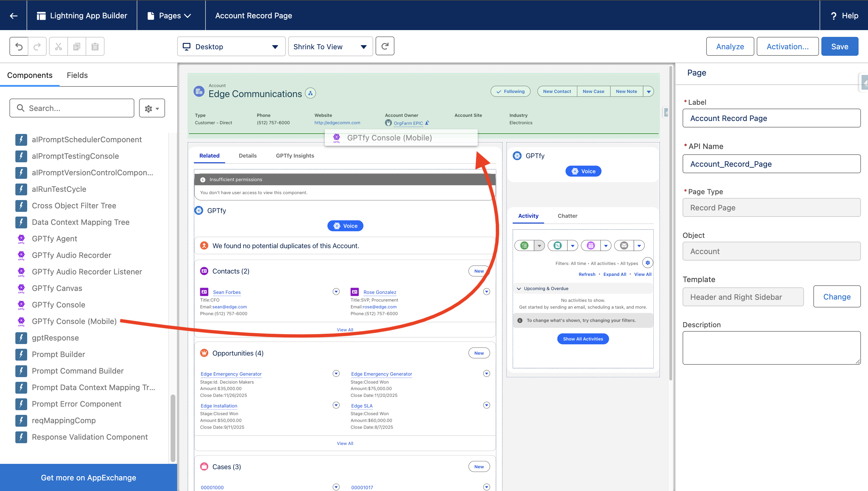The width and height of the screenshot is (868, 491).
Task: Click the cut scissors icon
Action: click(58, 47)
